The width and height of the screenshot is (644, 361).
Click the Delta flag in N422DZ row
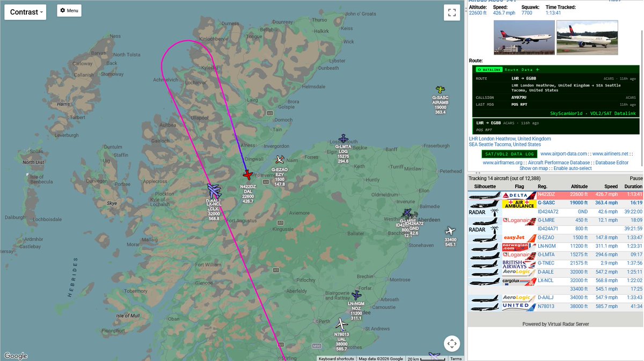519,196
